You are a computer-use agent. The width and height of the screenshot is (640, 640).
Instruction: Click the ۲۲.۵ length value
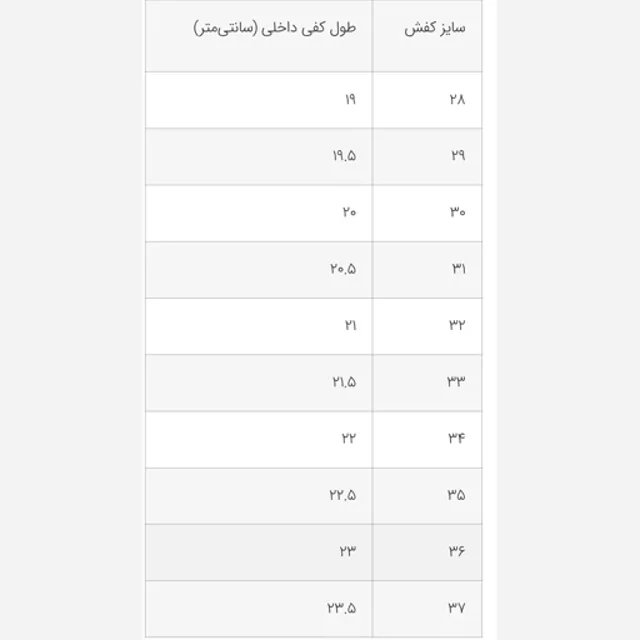pyautogui.click(x=342, y=495)
